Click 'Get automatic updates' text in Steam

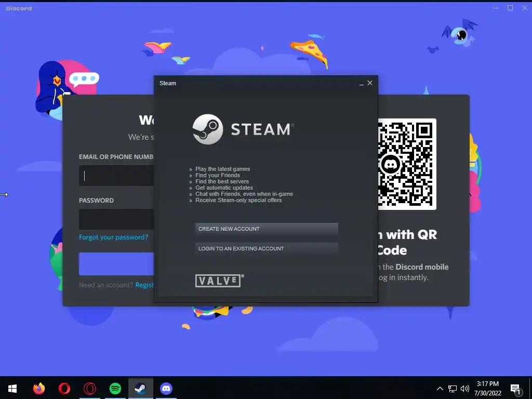coord(224,188)
